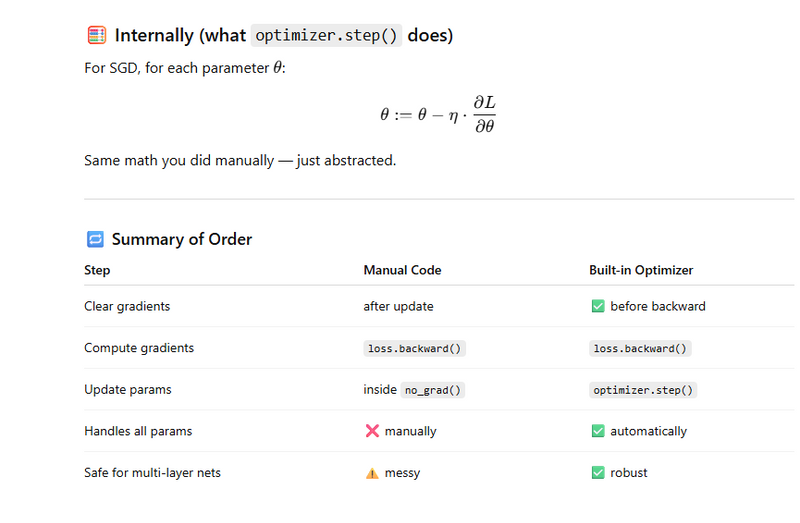The height and width of the screenshot is (523, 800).
Task: Click loss.backward() in Built-in Optimizer column
Action: click(641, 348)
